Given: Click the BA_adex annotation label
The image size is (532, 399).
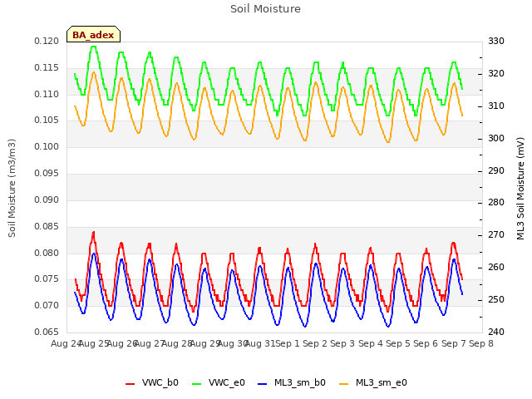Looking at the screenshot, I should (93, 34).
